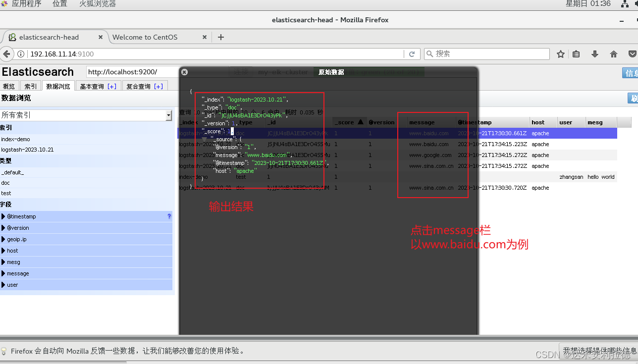
Task: Select index-demo in index list
Action: pyautogui.click(x=15, y=139)
